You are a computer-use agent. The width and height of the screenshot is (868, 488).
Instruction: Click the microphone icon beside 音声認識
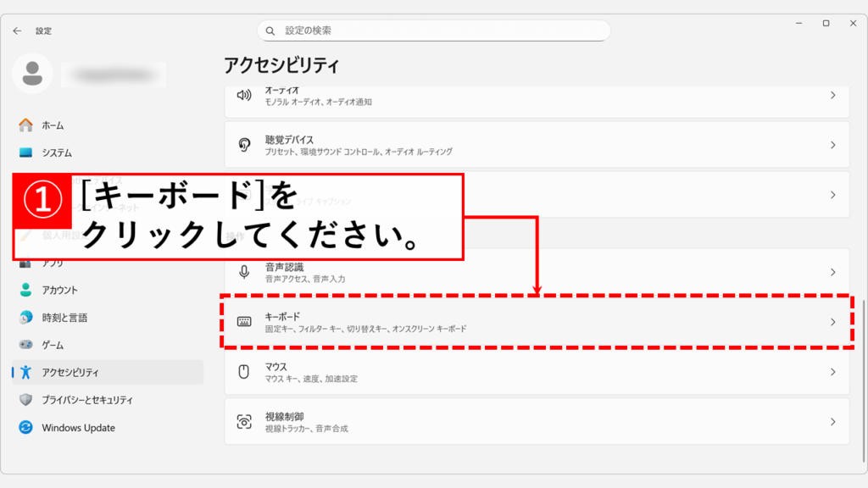click(244, 272)
